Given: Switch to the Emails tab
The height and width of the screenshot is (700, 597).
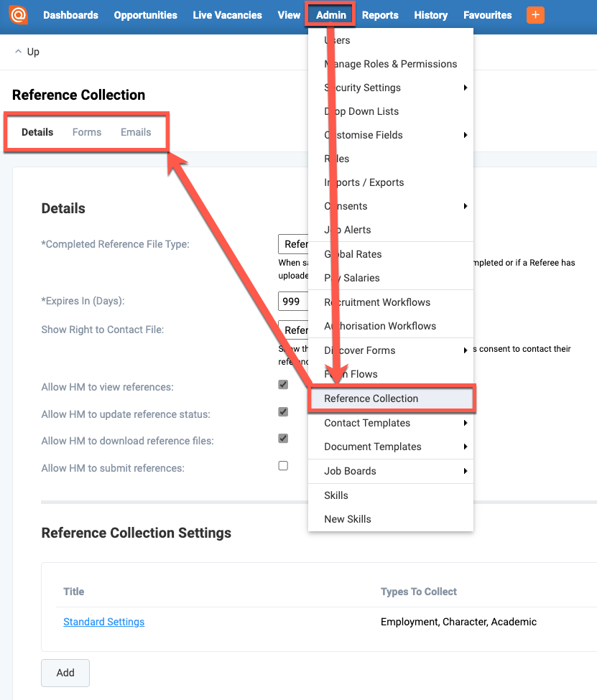Looking at the screenshot, I should click(x=136, y=132).
